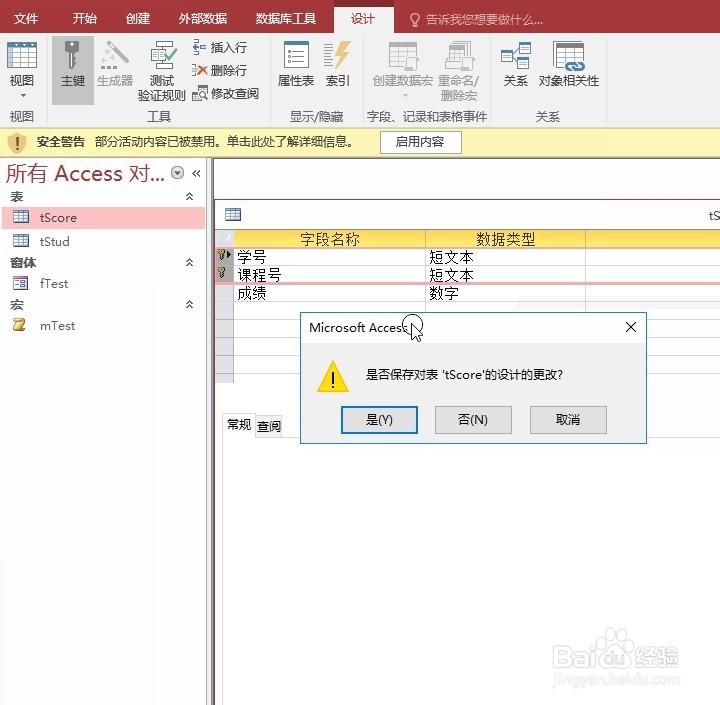720x705 pixels.
Task: Switch to the 数据库工具 tab
Action: [285, 19]
